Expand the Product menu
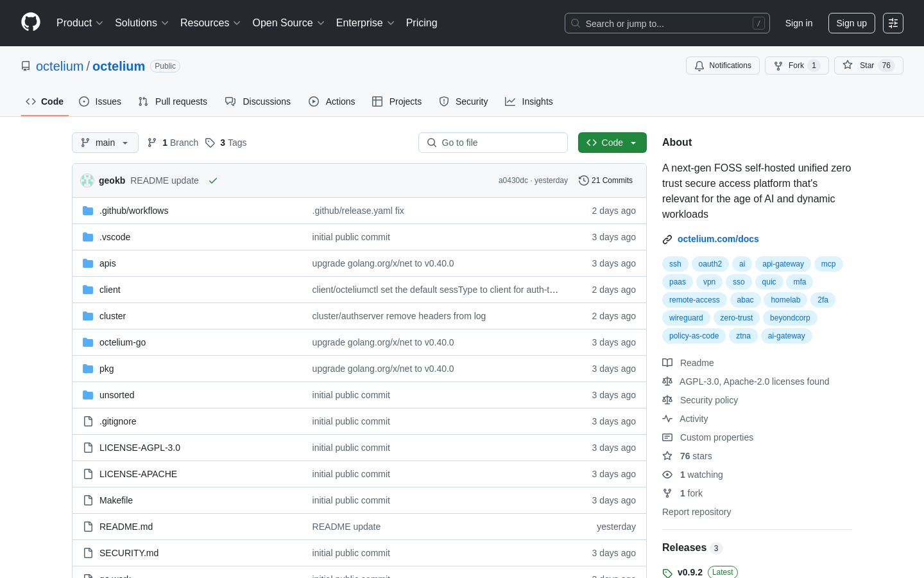The height and width of the screenshot is (578, 924). coord(80,23)
